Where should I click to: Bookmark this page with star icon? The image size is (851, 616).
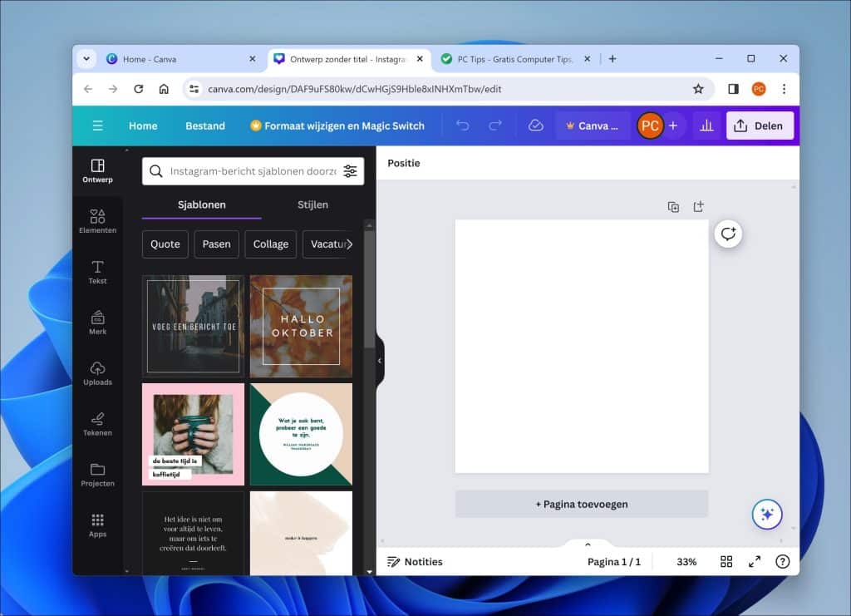[698, 89]
